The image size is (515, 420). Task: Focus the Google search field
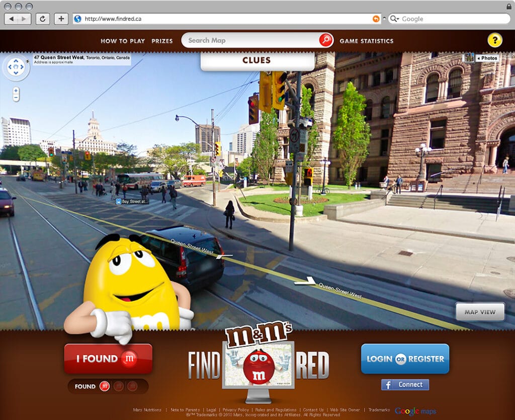click(449, 19)
